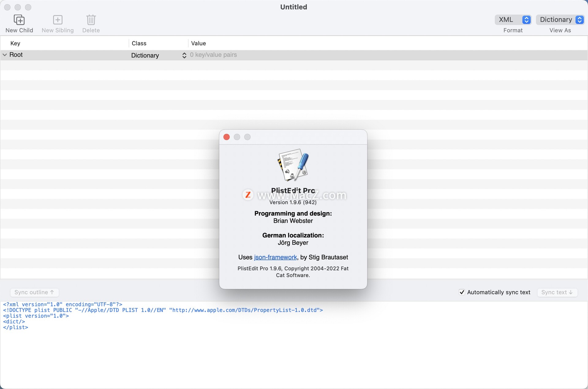This screenshot has height=389, width=588.
Task: Close the About PlistEdit Pro dialog
Action: [227, 137]
